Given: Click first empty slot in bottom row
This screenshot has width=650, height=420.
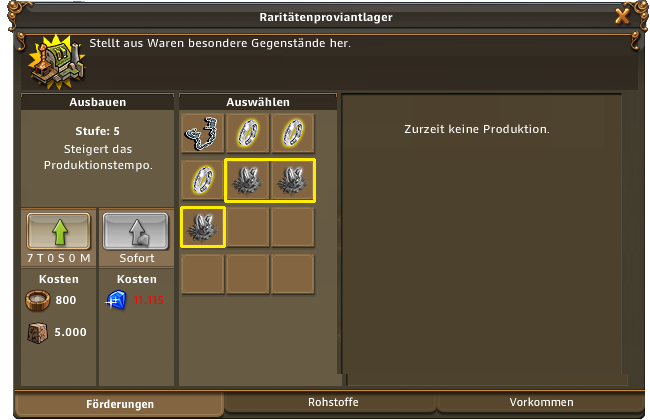Looking at the screenshot, I should click(203, 274).
